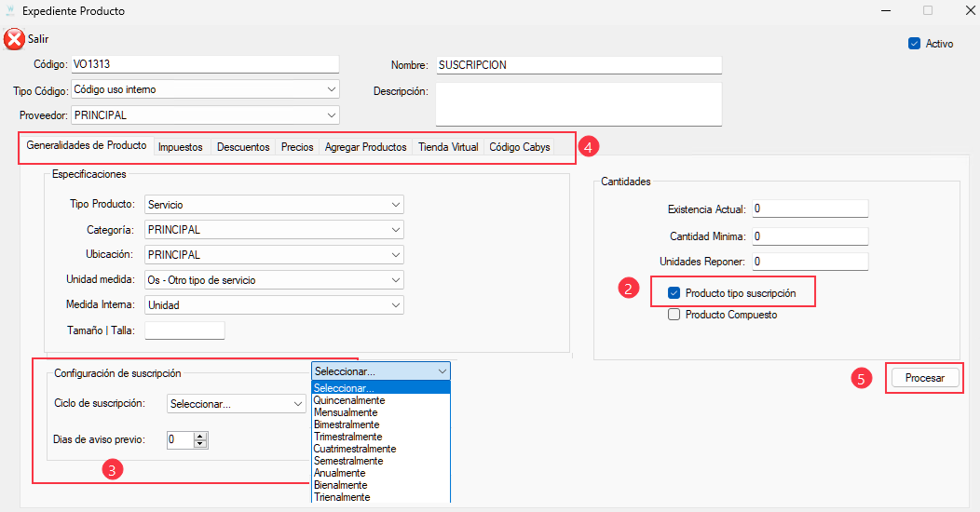Increase Dias de aviso previo with up arrow
This screenshot has width=980, height=512.
(x=201, y=435)
